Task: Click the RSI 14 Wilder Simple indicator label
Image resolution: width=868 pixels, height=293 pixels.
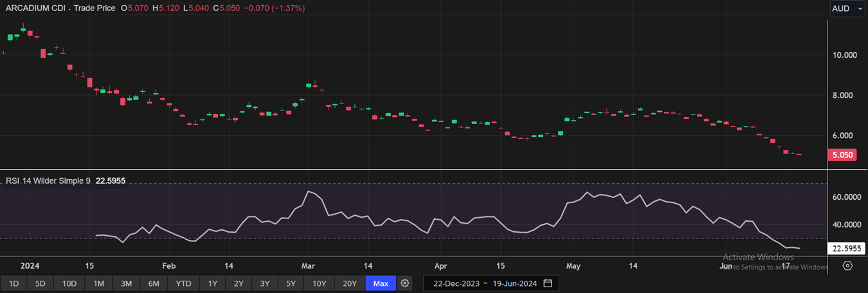Action: point(48,181)
